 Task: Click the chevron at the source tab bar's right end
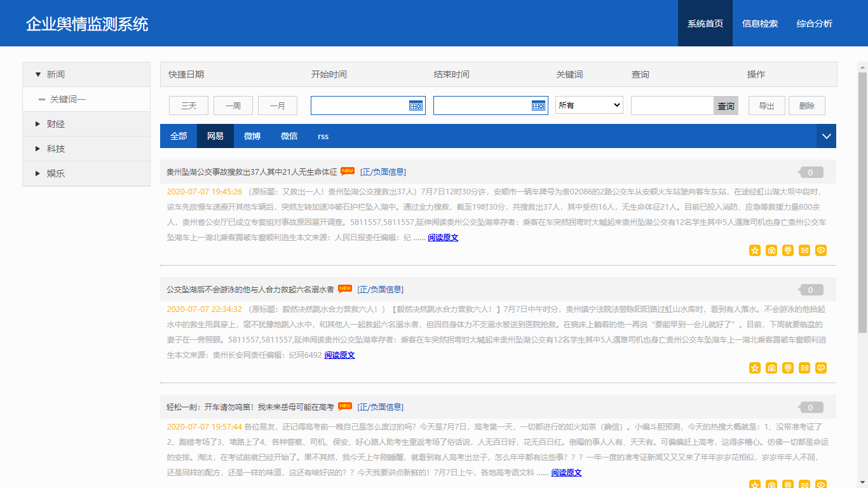[826, 136]
